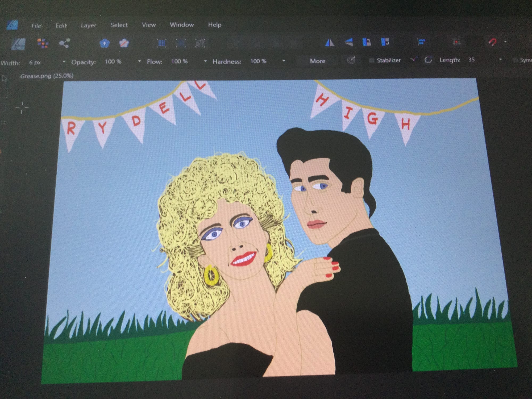The width and height of the screenshot is (532, 399).
Task: Open the Alignment options icon
Action: [421, 42]
